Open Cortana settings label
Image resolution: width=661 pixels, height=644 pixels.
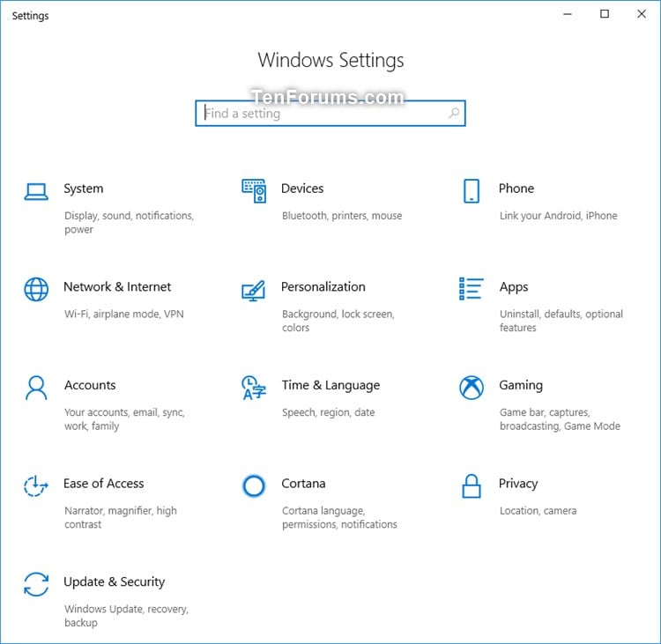(x=303, y=484)
